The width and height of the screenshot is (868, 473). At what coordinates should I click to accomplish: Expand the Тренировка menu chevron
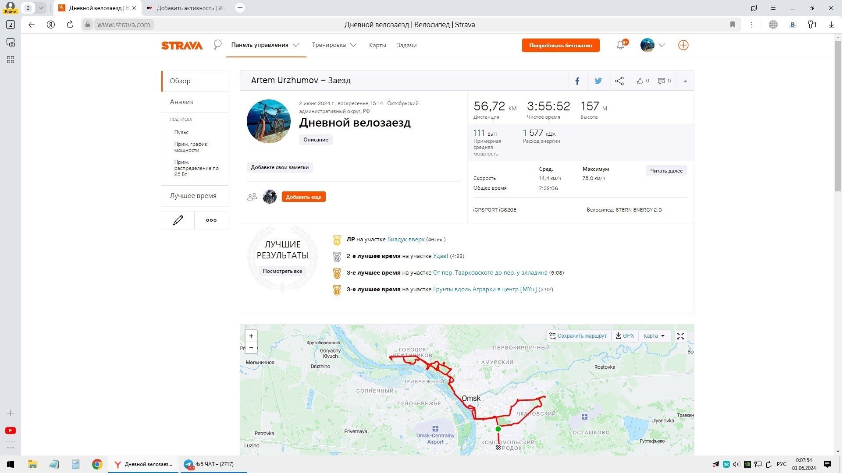click(x=353, y=45)
